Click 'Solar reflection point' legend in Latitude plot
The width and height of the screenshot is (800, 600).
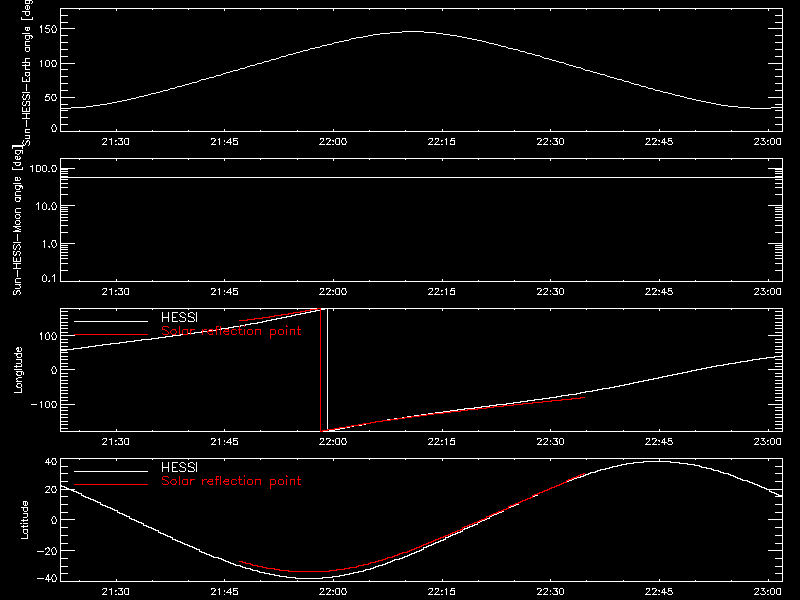(x=231, y=481)
